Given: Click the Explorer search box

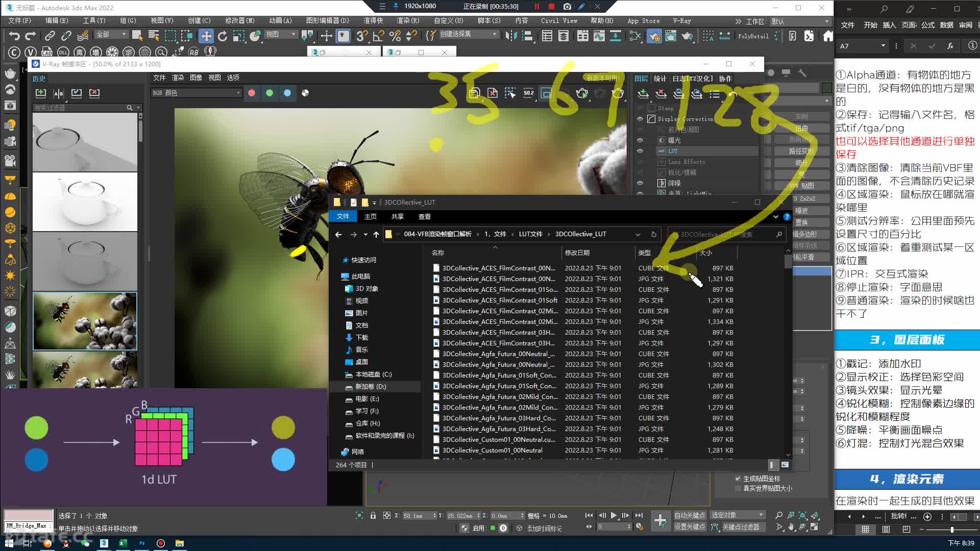Looking at the screenshot, I should coord(726,234).
